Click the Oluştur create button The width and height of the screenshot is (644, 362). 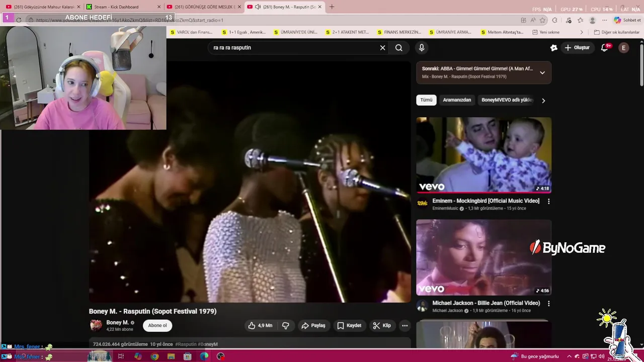[577, 48]
